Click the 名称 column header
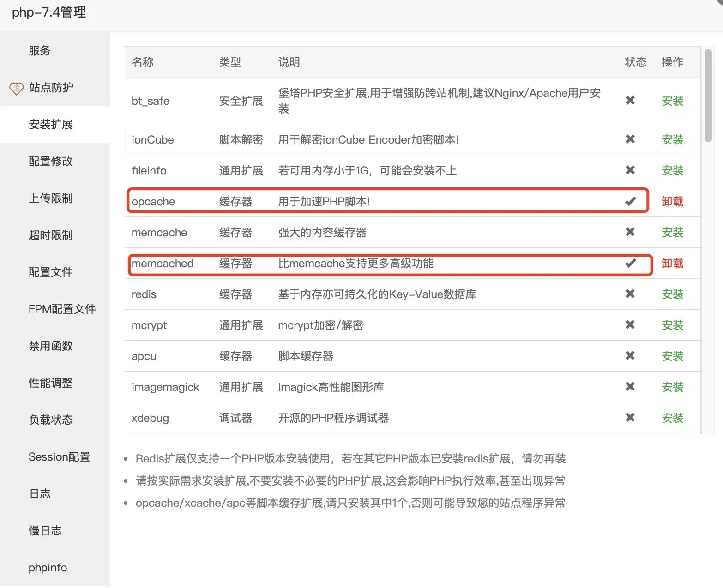 [x=143, y=62]
